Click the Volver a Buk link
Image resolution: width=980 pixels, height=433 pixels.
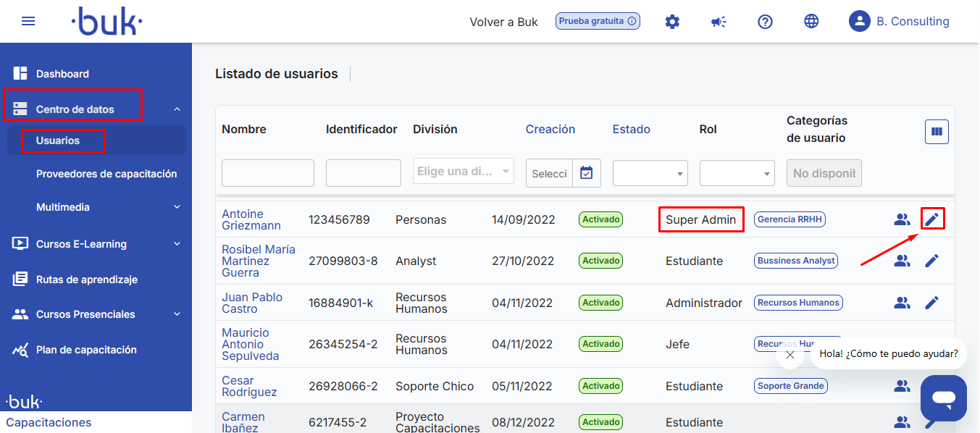tap(503, 22)
